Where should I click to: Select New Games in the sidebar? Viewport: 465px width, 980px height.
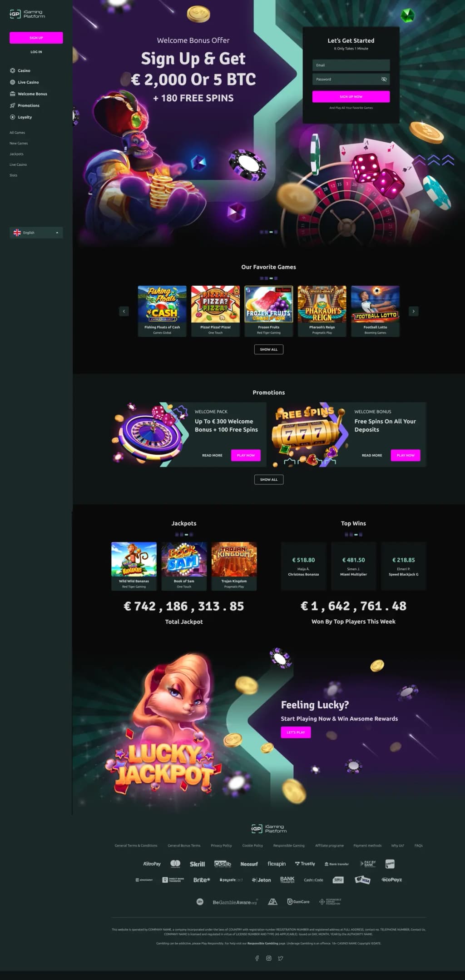pos(19,143)
